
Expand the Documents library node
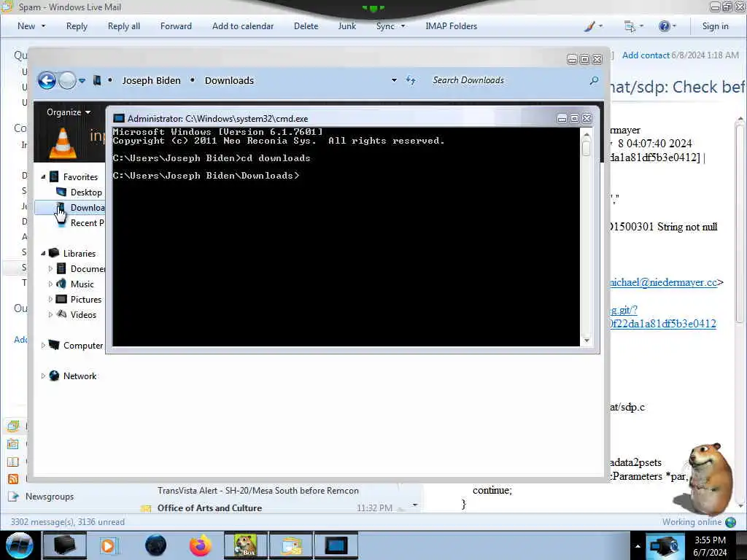tap(50, 268)
